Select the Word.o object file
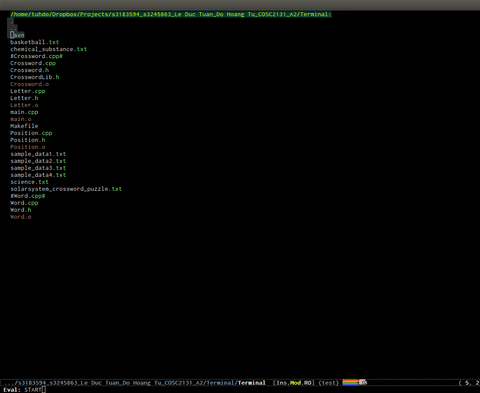 coord(21,217)
